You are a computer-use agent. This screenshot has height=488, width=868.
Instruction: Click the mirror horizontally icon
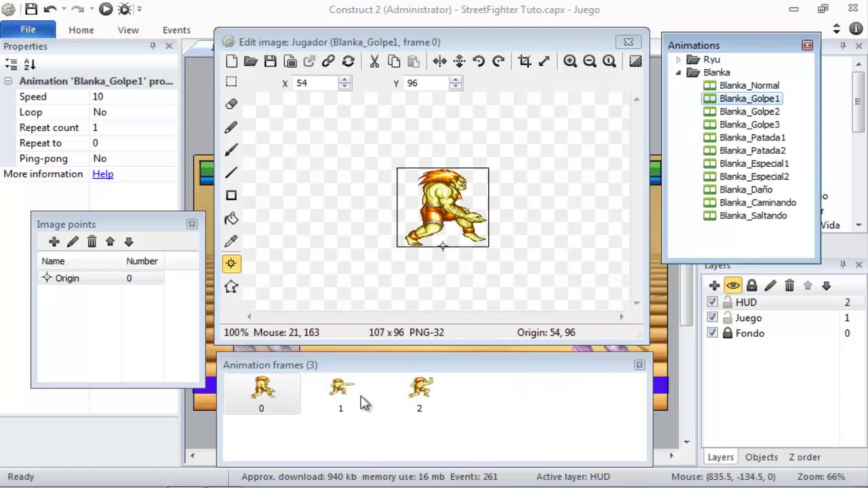point(439,62)
